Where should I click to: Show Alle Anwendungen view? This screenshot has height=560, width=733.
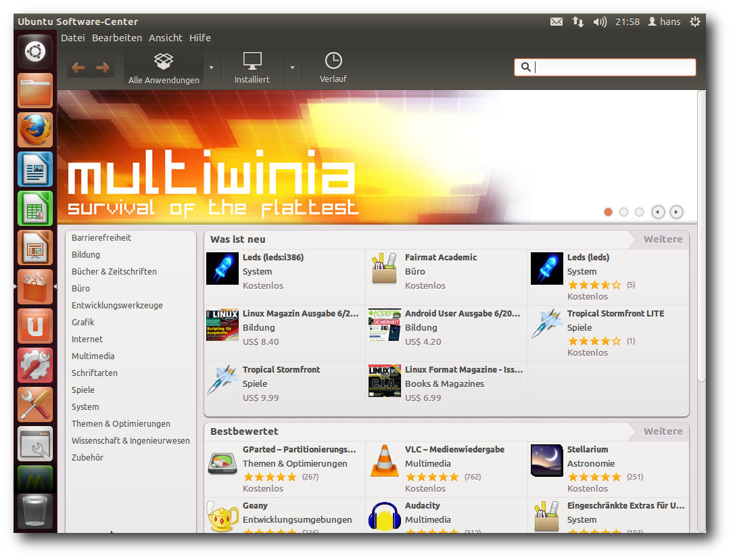pos(164,68)
